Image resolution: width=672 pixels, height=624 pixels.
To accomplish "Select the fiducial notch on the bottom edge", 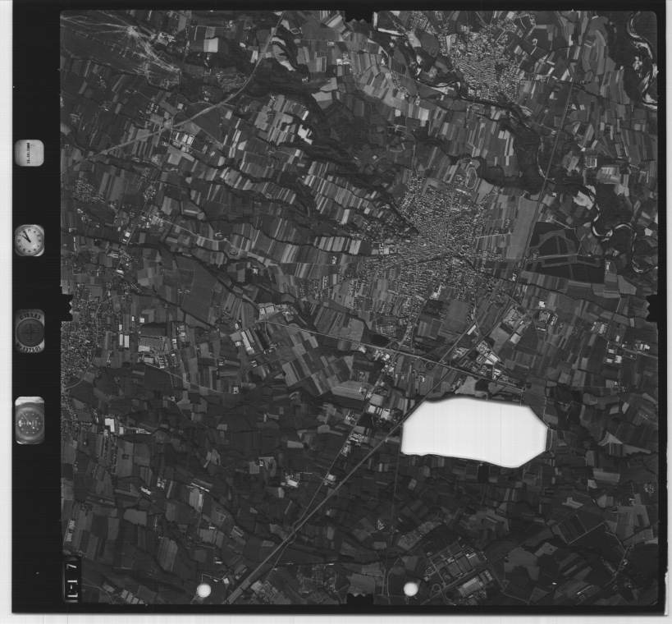I will tap(359, 600).
